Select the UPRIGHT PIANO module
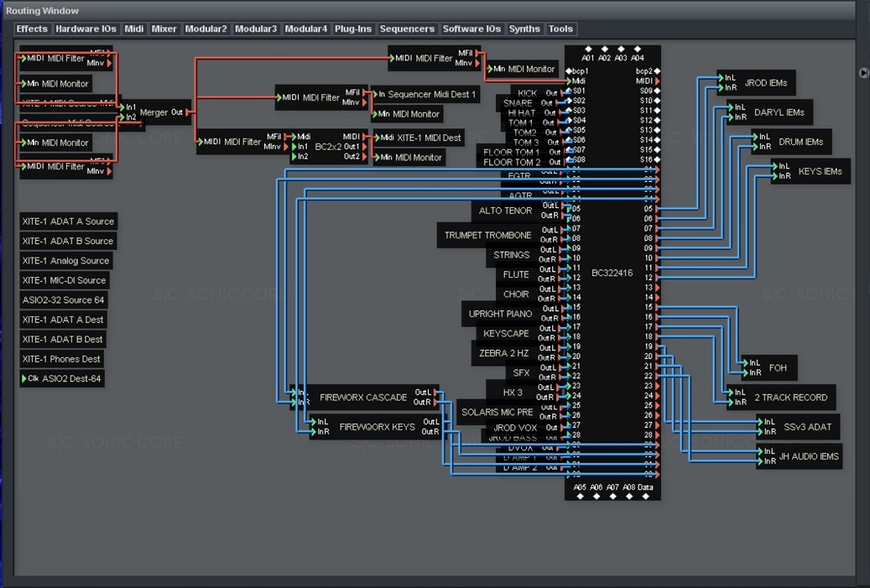The image size is (870, 588). click(500, 314)
